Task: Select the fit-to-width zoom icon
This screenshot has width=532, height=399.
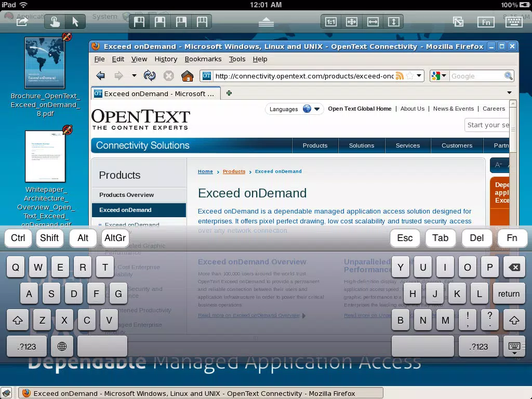Action: coord(373,22)
